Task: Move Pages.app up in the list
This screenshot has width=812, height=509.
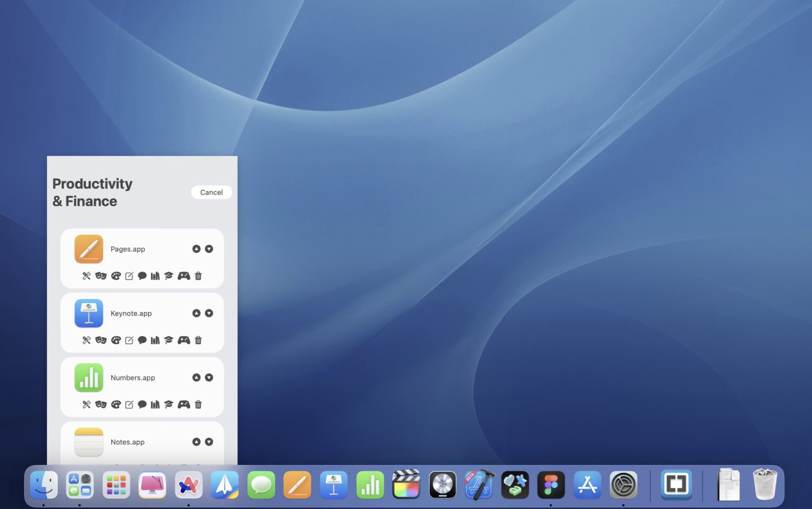Action: tap(196, 248)
